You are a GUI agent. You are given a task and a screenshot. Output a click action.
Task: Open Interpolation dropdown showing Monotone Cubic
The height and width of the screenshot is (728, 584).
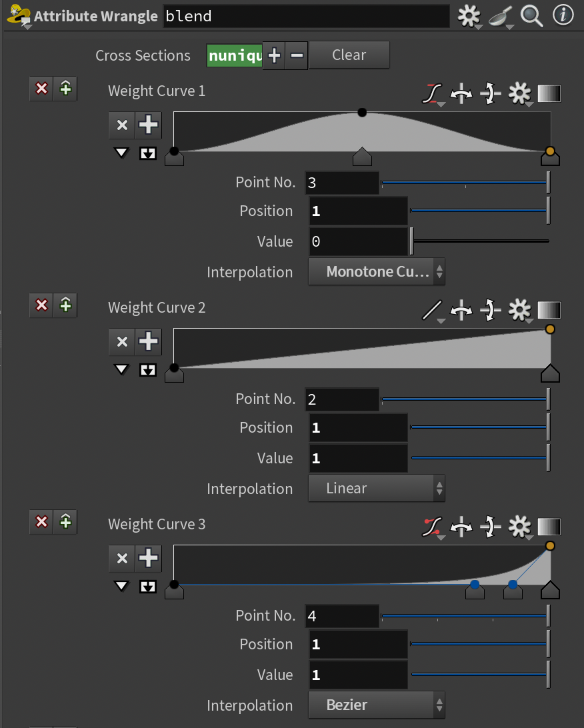point(377,272)
